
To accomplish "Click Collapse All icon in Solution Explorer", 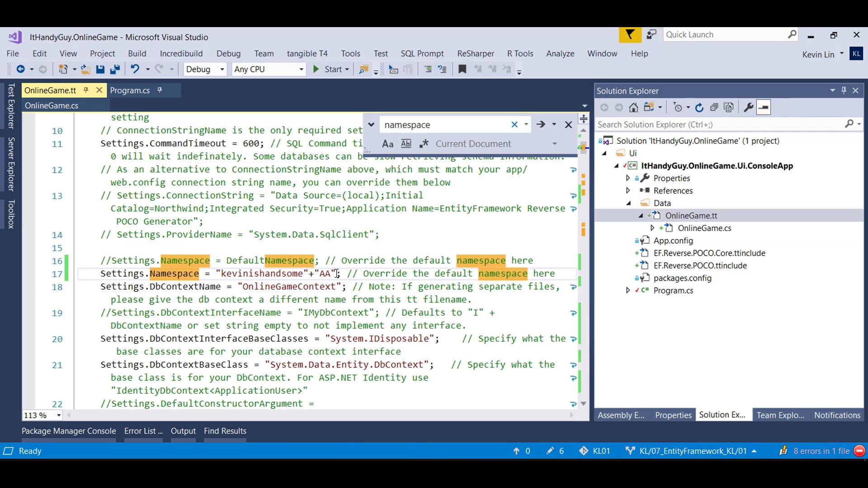I will coord(714,108).
